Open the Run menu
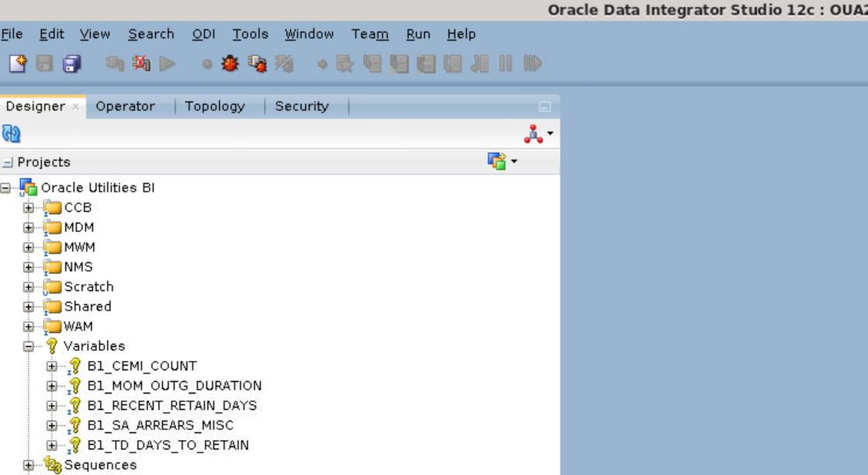868x475 pixels. pyautogui.click(x=418, y=34)
